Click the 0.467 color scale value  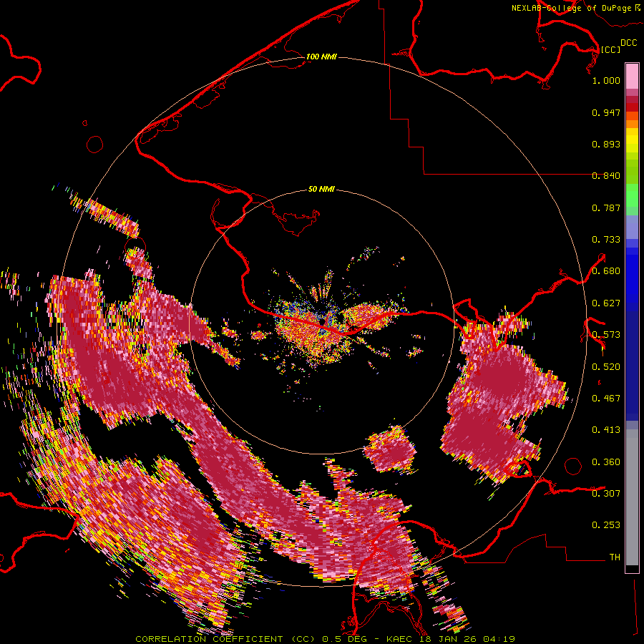click(606, 399)
